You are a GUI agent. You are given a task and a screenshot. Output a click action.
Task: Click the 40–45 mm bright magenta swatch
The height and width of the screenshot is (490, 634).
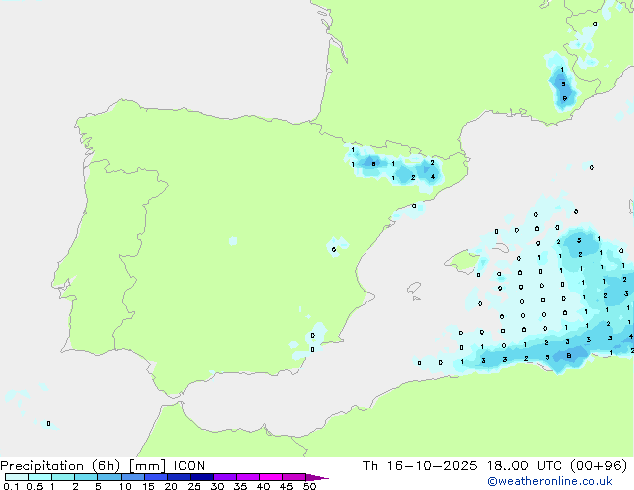point(271,477)
